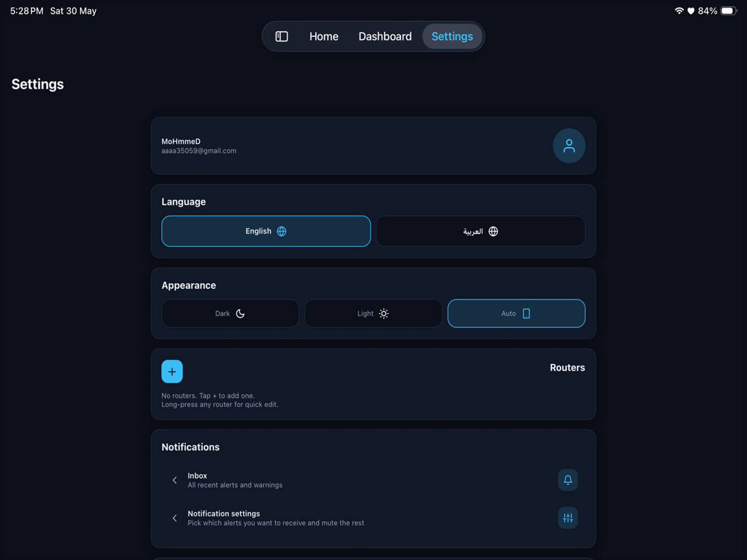Expand the Notification settings chevron
Screen dimensions: 747x560
coord(175,518)
